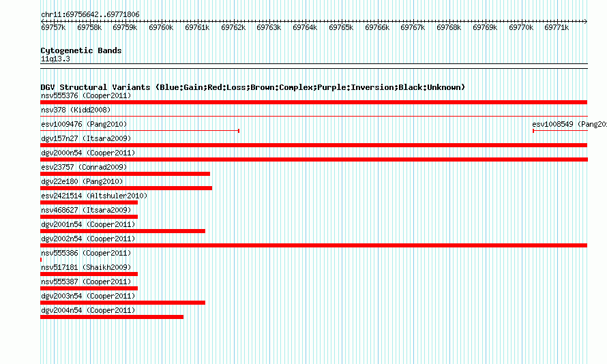
Task: Click the dgv2002n54 (Cooper2011) label
Action: coord(88,239)
